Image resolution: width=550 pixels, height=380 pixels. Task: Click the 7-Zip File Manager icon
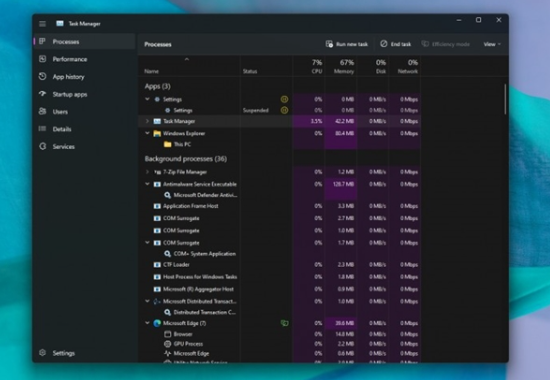157,172
